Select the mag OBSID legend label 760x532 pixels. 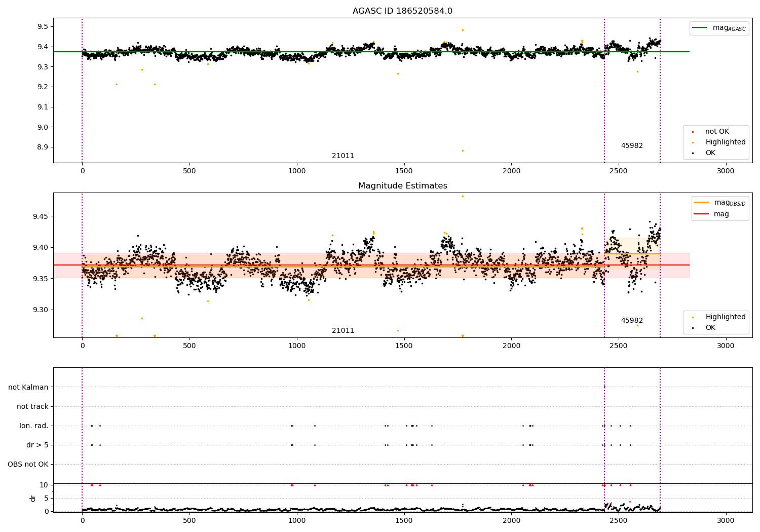click(730, 203)
